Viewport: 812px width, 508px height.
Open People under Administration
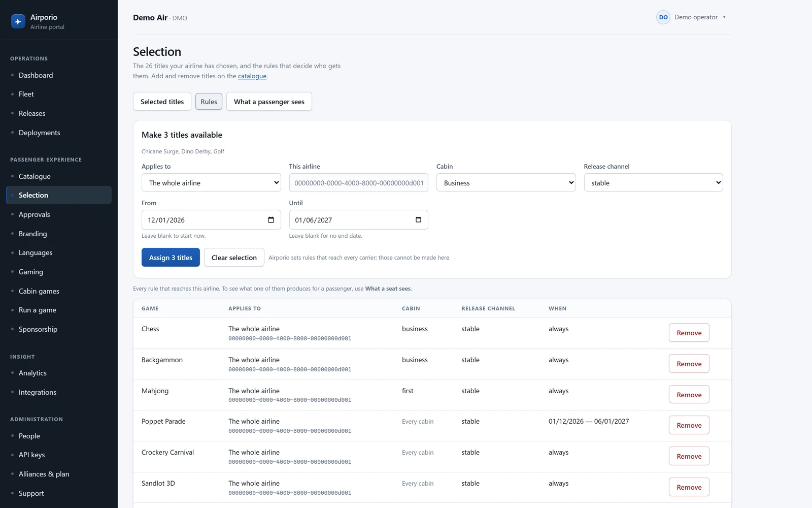pos(59,436)
